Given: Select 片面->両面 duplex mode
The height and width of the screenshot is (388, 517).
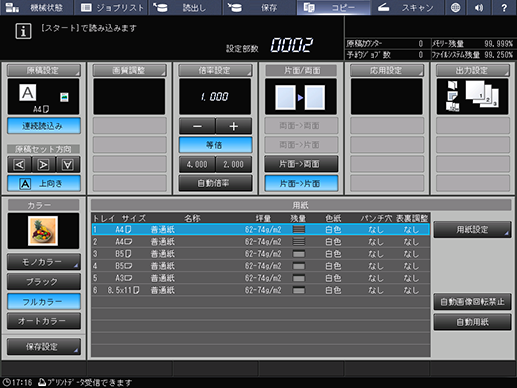Looking at the screenshot, I should [x=301, y=164].
